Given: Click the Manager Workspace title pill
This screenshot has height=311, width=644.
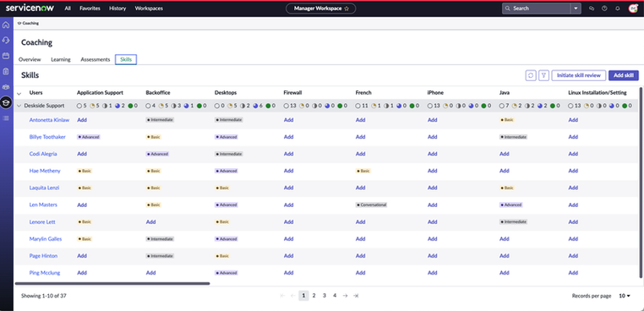Looking at the screenshot, I should tap(321, 8).
